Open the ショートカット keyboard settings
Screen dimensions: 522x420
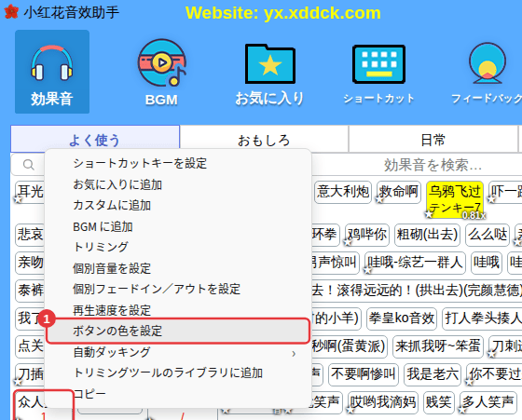click(x=378, y=75)
